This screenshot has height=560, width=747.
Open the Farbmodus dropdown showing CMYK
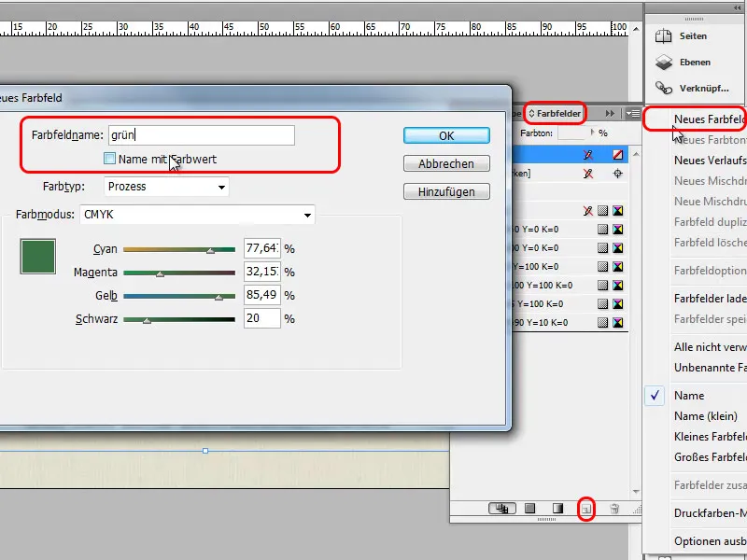click(x=197, y=215)
